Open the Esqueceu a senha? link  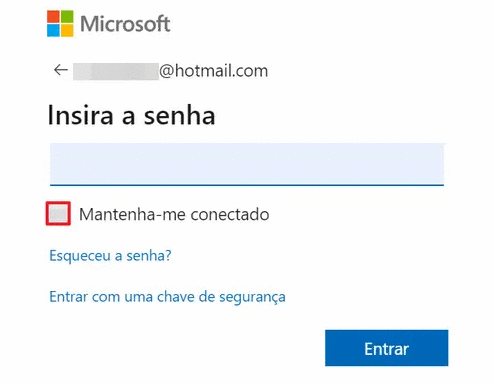[x=110, y=256]
